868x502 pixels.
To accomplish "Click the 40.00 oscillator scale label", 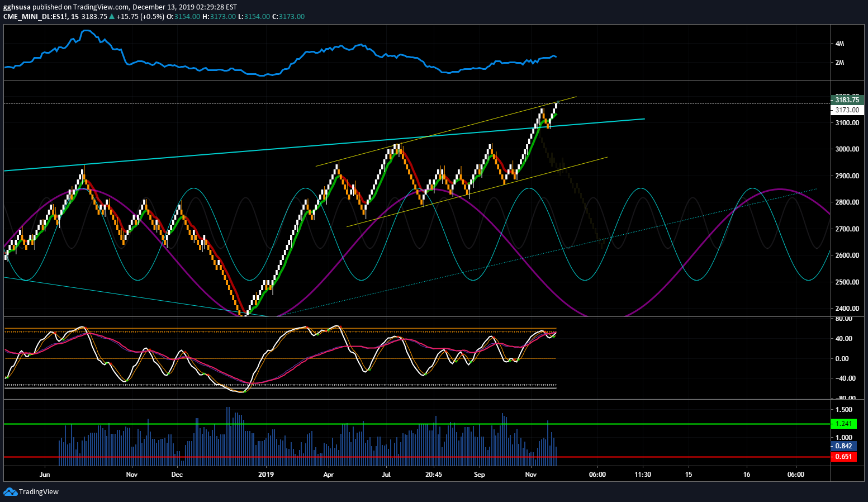I will [844, 339].
